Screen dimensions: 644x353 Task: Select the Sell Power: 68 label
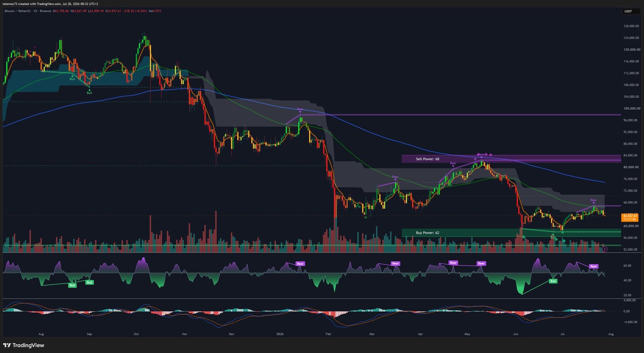coord(427,159)
